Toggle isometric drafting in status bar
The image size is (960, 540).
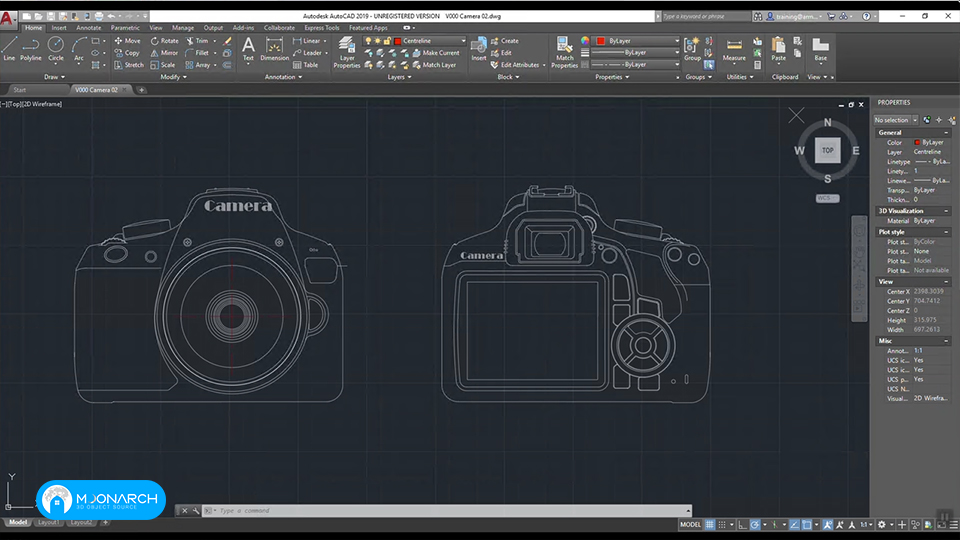pos(775,525)
